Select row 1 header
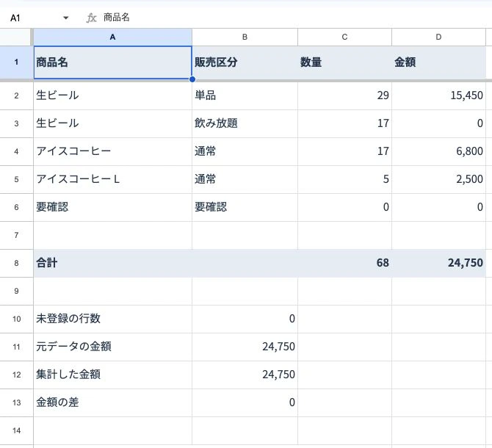 coord(16,62)
